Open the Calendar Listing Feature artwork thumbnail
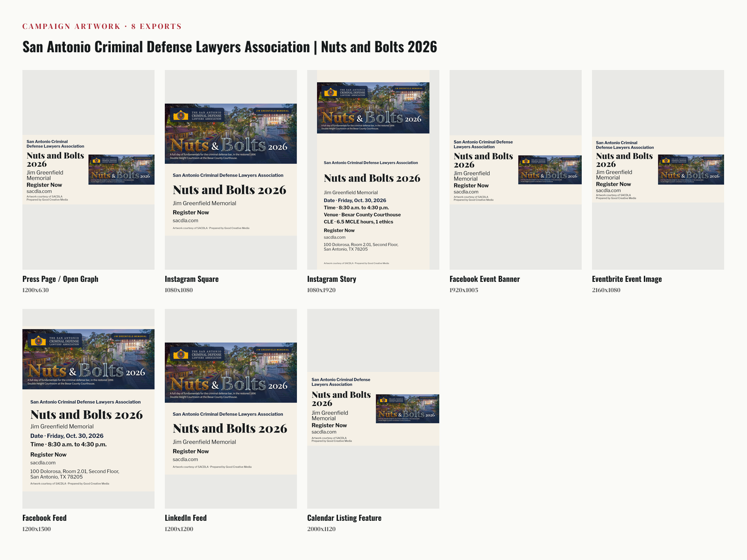 tap(373, 409)
